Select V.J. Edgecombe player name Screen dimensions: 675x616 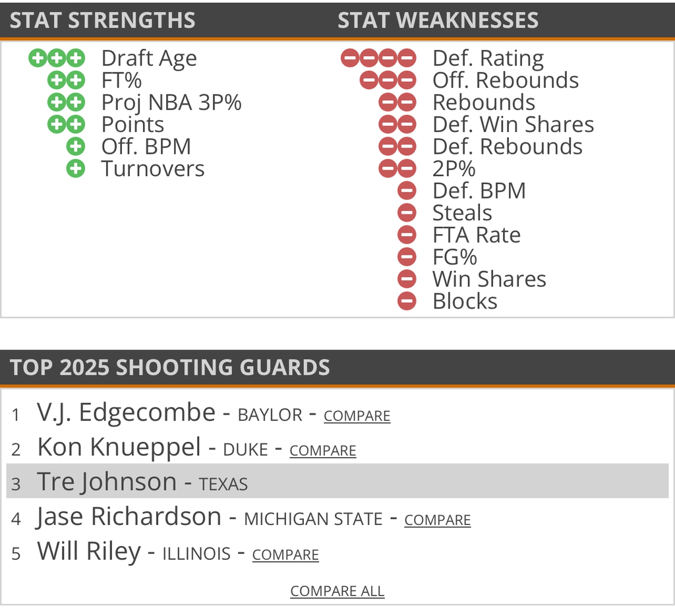tap(126, 413)
